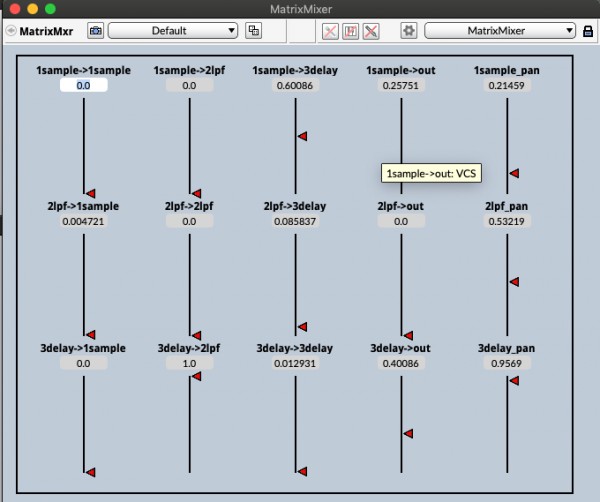600x502 pixels.
Task: Click the third red-X toolbar icon
Action: tap(371, 31)
